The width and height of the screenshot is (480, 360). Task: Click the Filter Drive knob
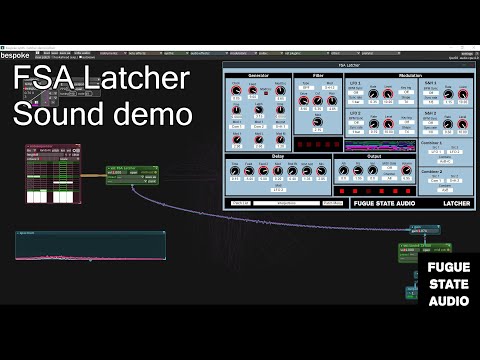tap(304, 101)
